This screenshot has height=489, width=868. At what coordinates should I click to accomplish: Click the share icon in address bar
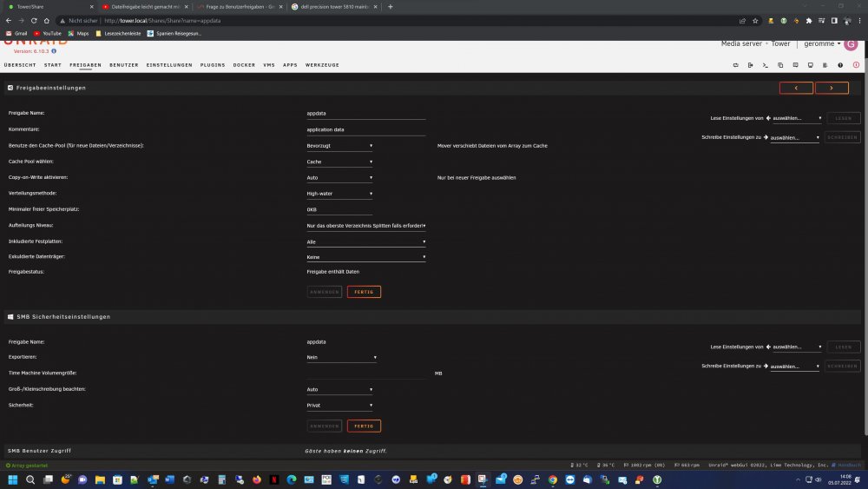[742, 21]
